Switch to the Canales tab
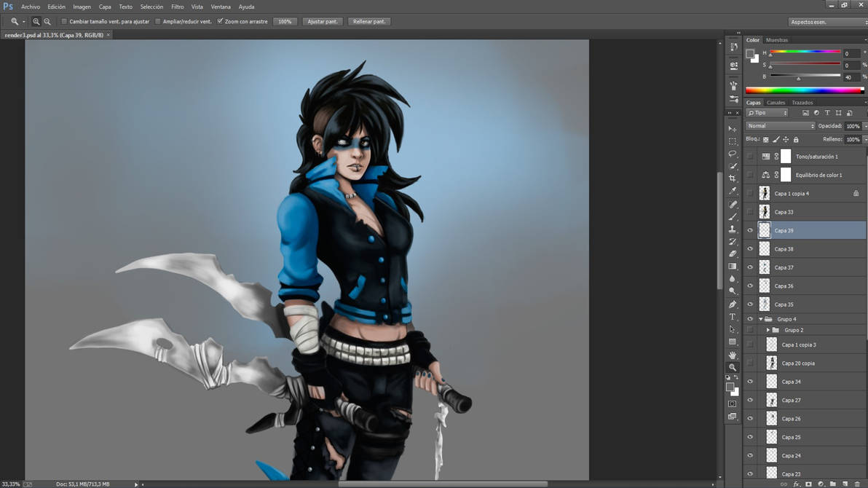 (776, 102)
